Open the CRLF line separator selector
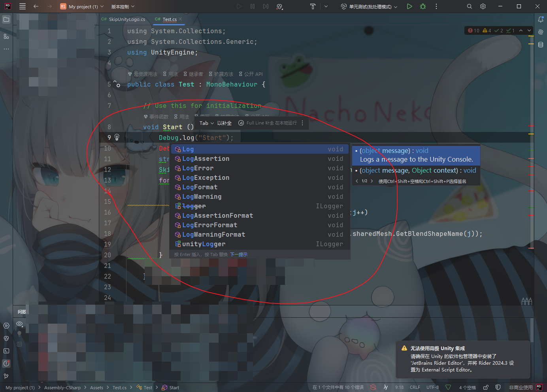547x392 pixels. pyautogui.click(x=415, y=387)
